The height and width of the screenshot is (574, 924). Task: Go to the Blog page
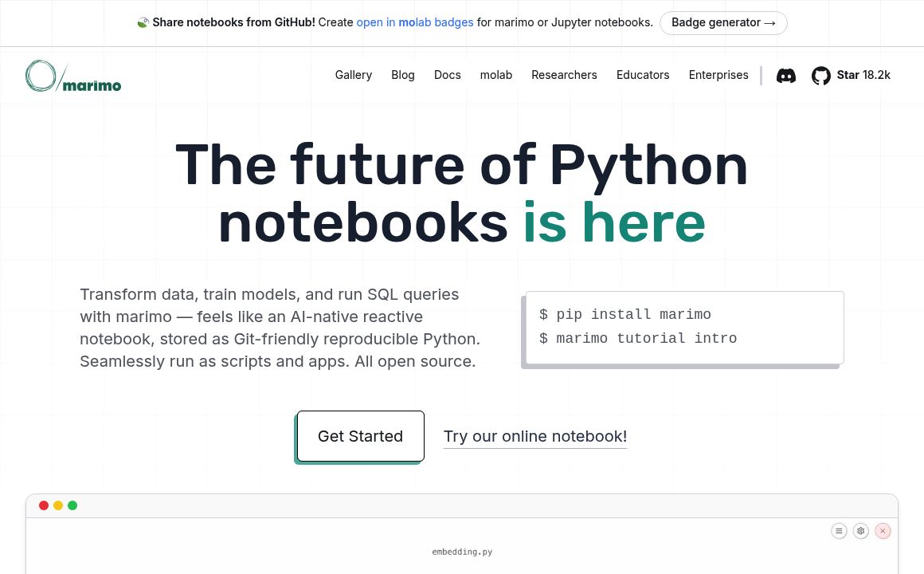(403, 75)
